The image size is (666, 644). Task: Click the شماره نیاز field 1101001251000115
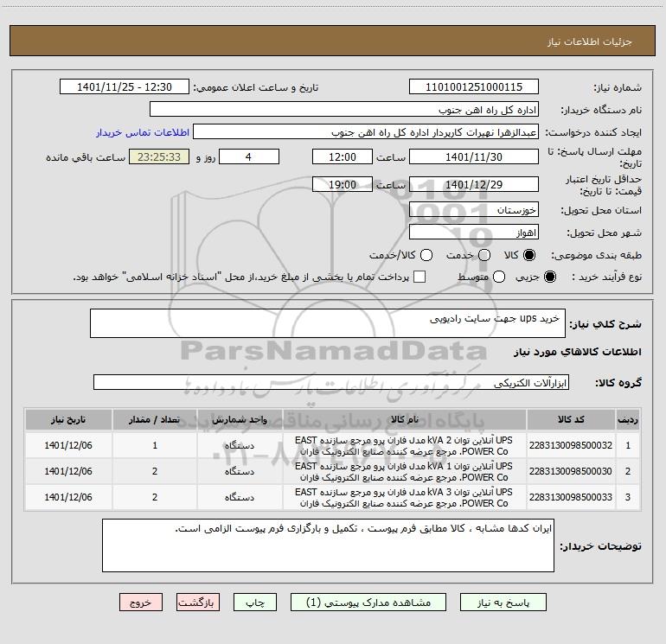(474, 86)
